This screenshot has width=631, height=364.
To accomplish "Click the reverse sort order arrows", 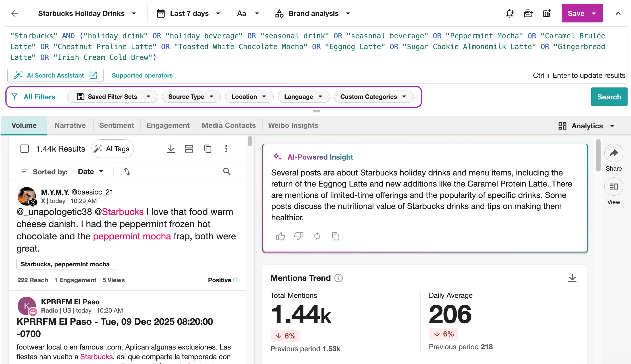I will [x=127, y=171].
